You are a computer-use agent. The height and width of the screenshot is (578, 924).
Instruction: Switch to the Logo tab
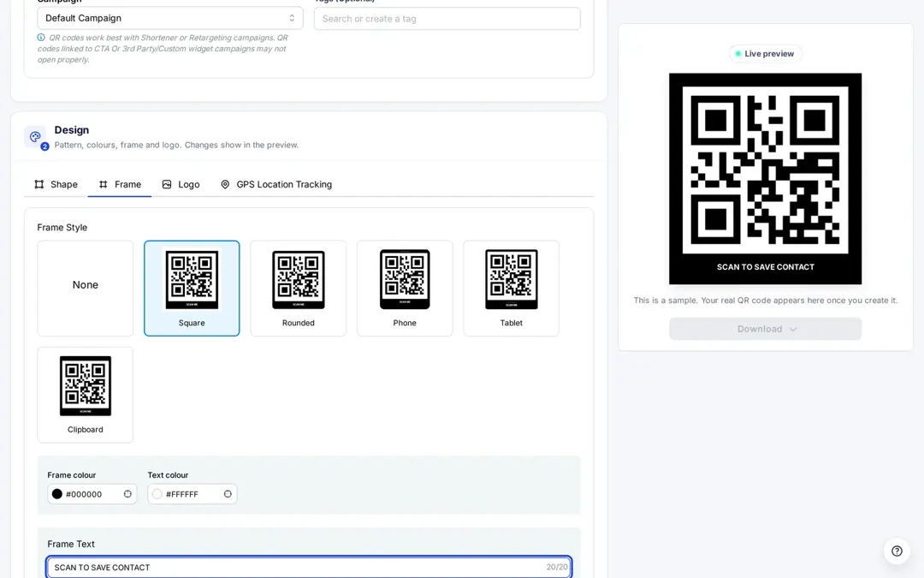181,184
